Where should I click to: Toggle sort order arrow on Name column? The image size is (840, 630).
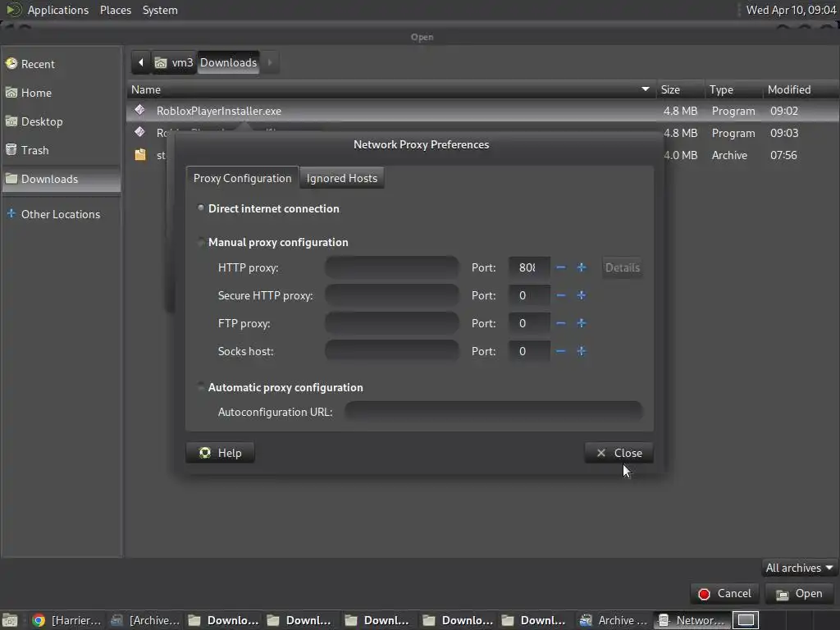click(x=645, y=89)
